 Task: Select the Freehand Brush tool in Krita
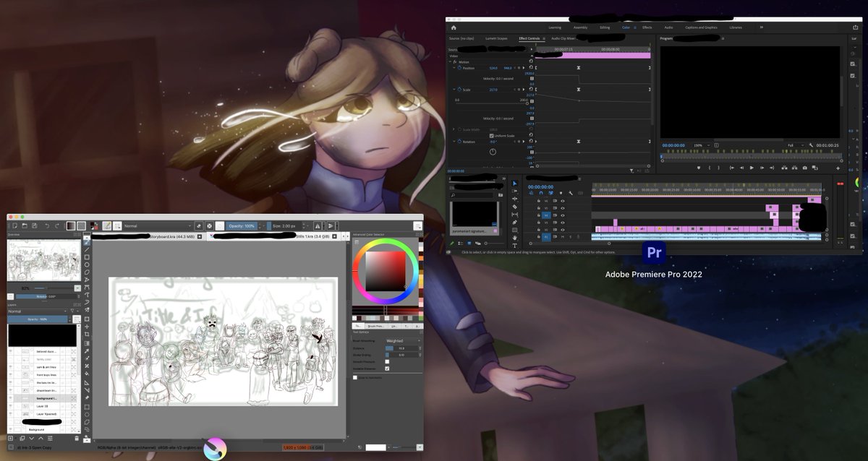87,243
